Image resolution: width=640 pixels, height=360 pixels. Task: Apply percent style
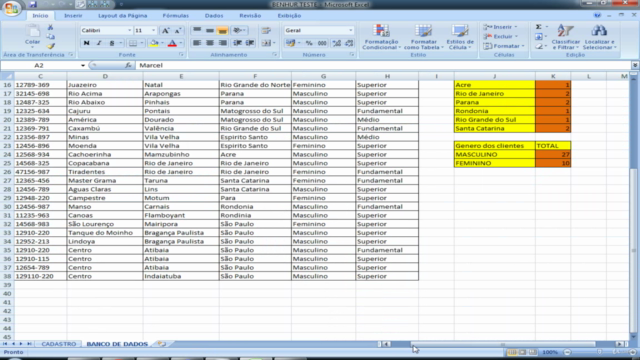[x=309, y=43]
